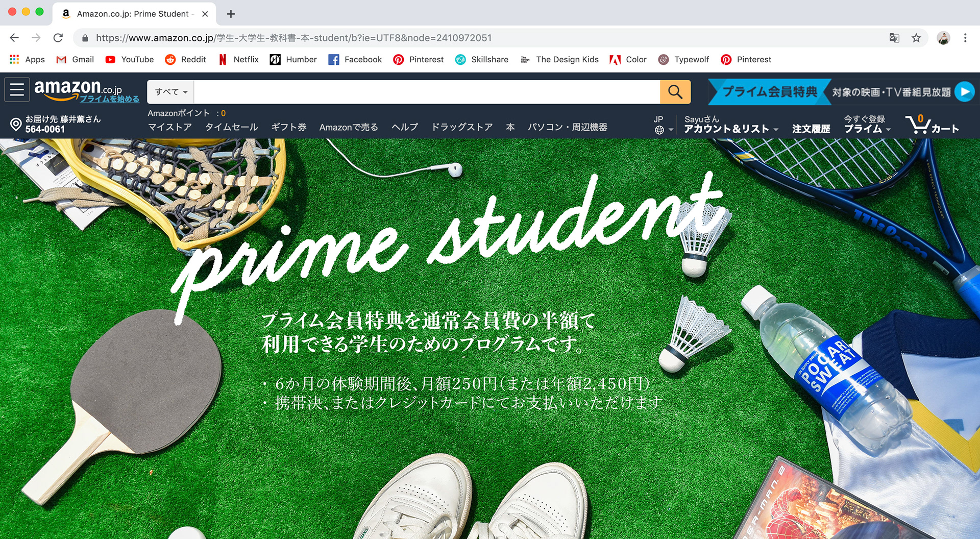Open the Color bookmark
This screenshot has height=539, width=980.
(628, 59)
